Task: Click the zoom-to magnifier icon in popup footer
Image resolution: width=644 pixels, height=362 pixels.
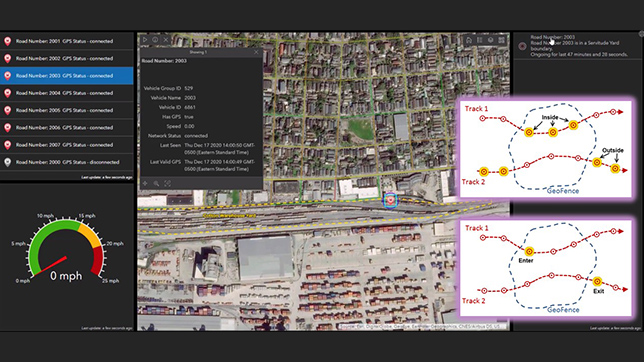Action: 156,183
